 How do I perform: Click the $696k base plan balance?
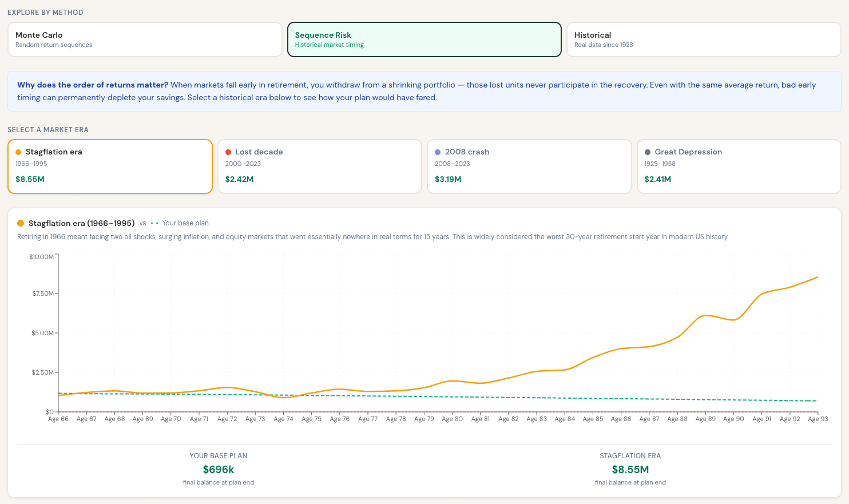(219, 470)
